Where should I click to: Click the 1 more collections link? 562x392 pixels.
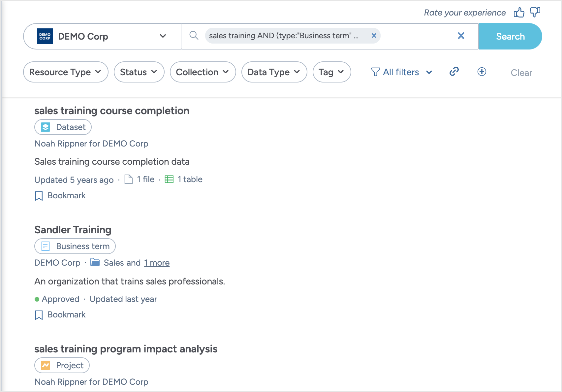click(x=157, y=263)
